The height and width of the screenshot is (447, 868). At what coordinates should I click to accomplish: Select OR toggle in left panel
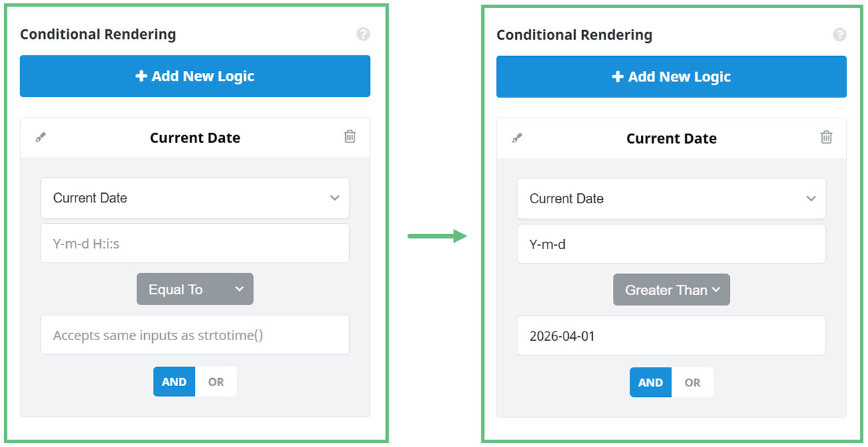click(216, 382)
